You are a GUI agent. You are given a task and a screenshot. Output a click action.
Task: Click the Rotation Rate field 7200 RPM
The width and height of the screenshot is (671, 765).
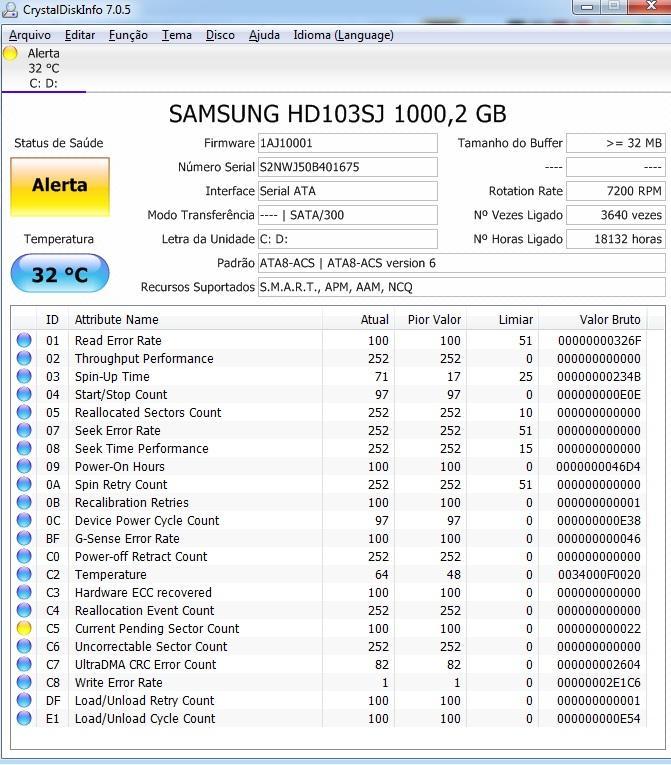tap(615, 191)
